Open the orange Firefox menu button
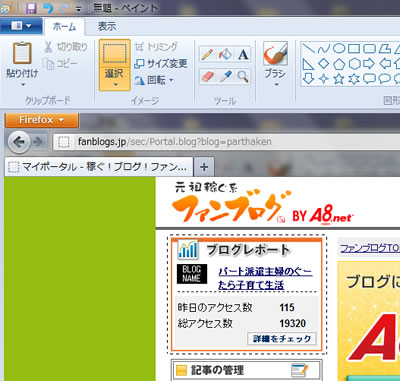400x381 pixels. pyautogui.click(x=42, y=120)
